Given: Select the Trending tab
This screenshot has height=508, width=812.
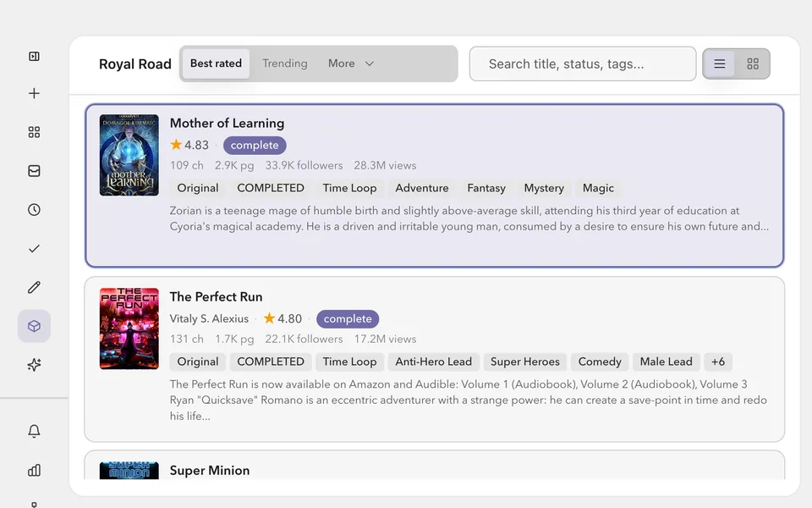Looking at the screenshot, I should click(285, 63).
